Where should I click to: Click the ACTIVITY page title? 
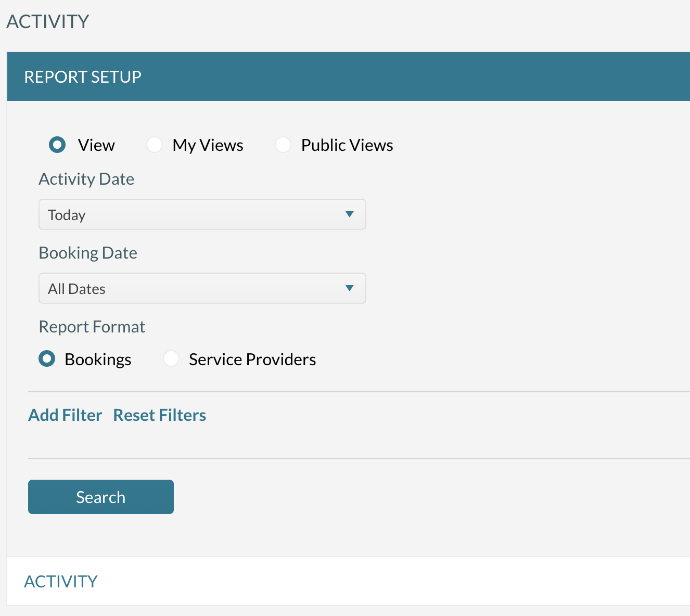[x=47, y=21]
